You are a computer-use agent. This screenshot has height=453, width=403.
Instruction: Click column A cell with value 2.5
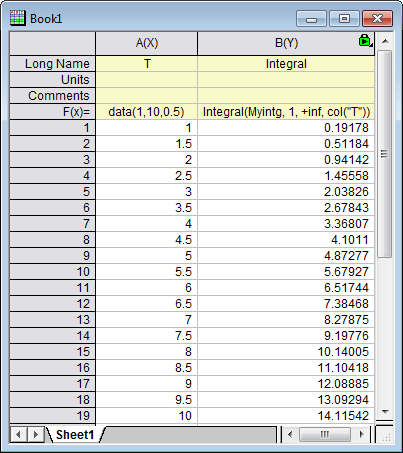tap(147, 176)
